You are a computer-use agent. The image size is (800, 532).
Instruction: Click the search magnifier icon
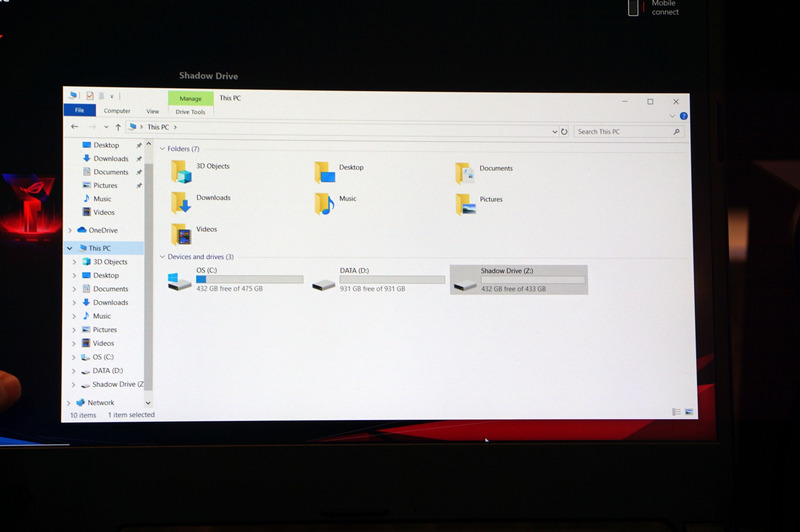click(677, 132)
